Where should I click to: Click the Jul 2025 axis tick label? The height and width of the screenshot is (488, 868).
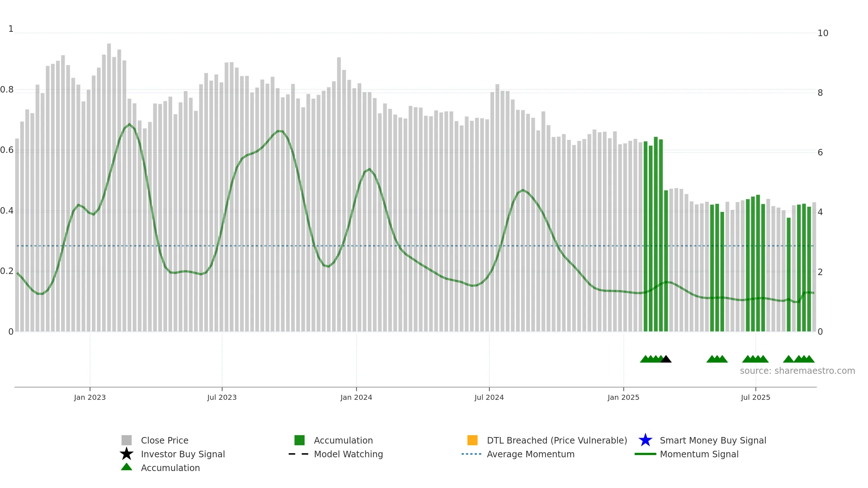point(756,398)
